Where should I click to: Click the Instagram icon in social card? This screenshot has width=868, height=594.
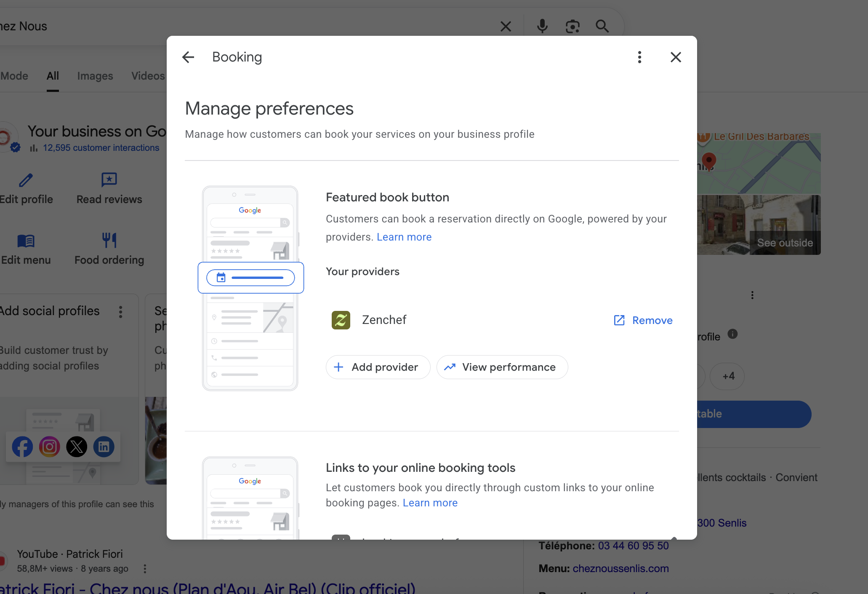[50, 447]
